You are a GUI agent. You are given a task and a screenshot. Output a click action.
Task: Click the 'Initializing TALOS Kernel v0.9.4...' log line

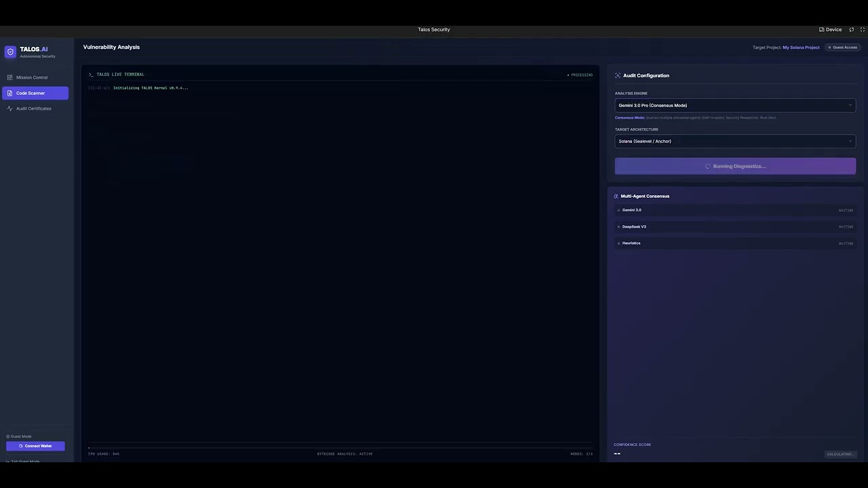click(151, 88)
